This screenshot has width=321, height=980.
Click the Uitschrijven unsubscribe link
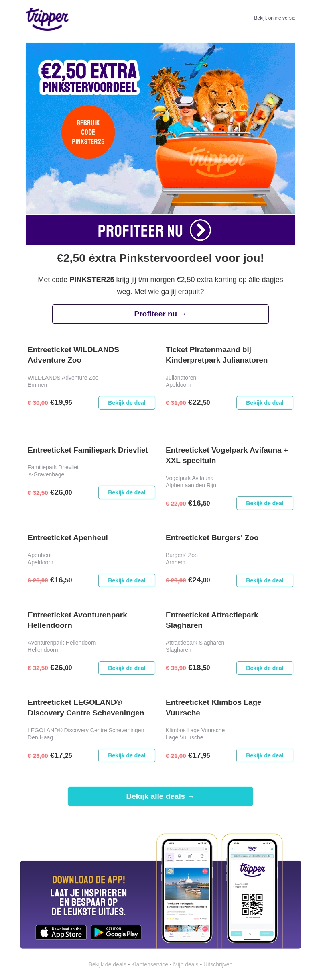(218, 964)
